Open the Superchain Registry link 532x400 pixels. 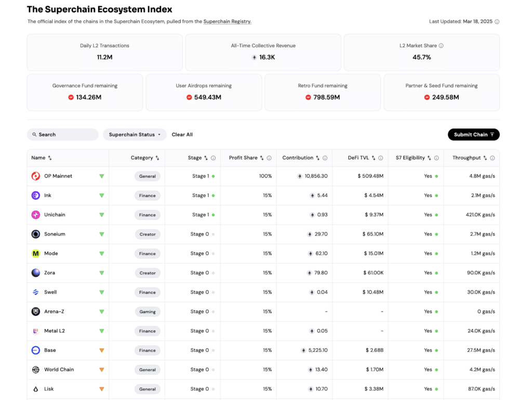coord(228,21)
